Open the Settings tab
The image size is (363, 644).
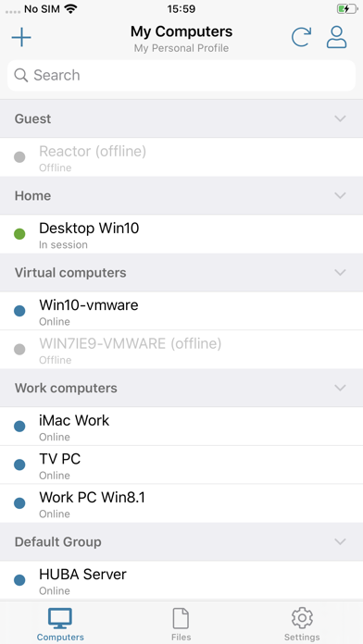tap(302, 624)
